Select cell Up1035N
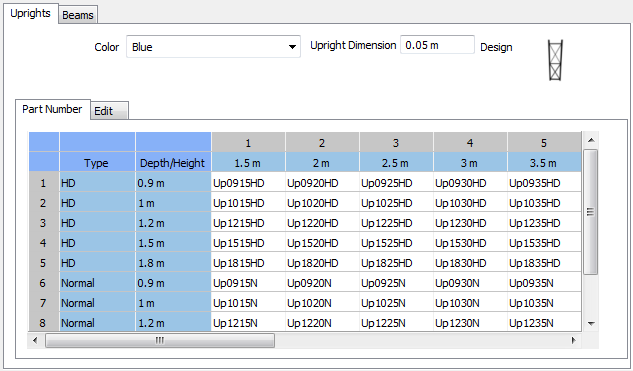Screen dimensions: 633x371 coord(544,302)
